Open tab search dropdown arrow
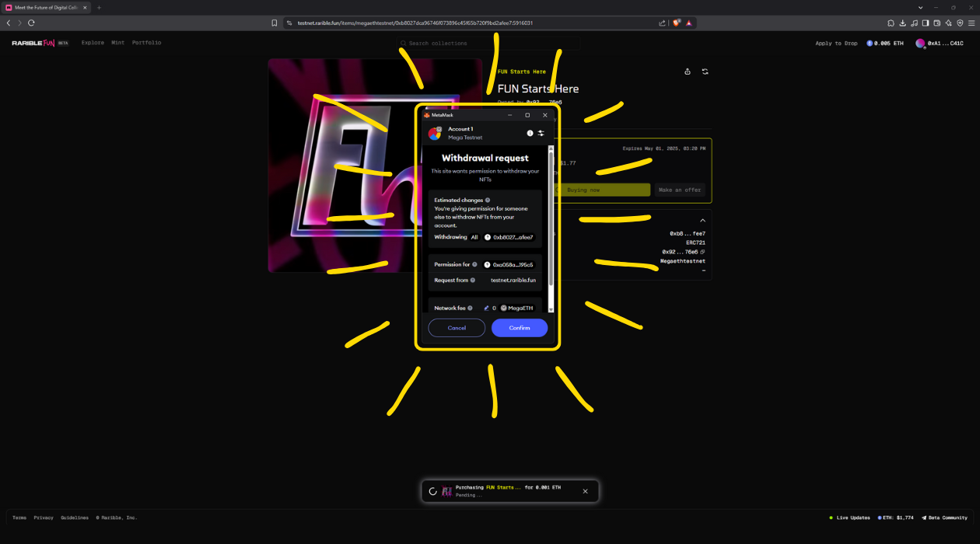The image size is (980, 544). point(921,7)
